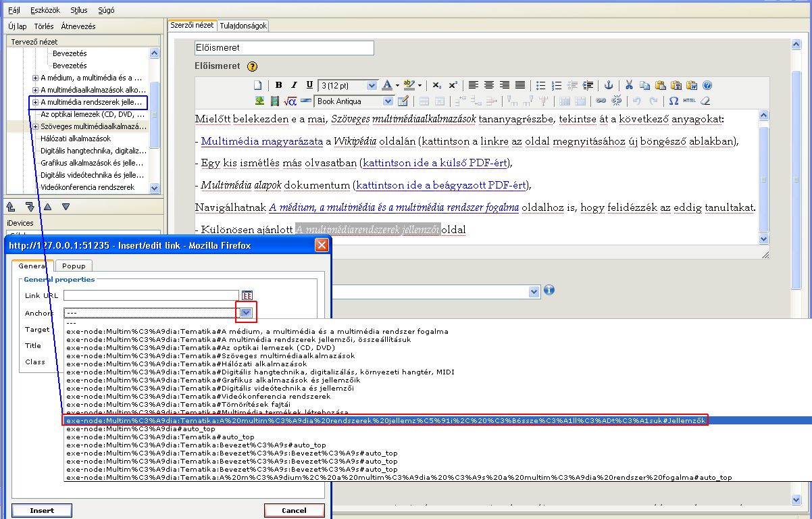This screenshot has width=812, height=519.
Task: Toggle justify alignment
Action: pos(520,86)
